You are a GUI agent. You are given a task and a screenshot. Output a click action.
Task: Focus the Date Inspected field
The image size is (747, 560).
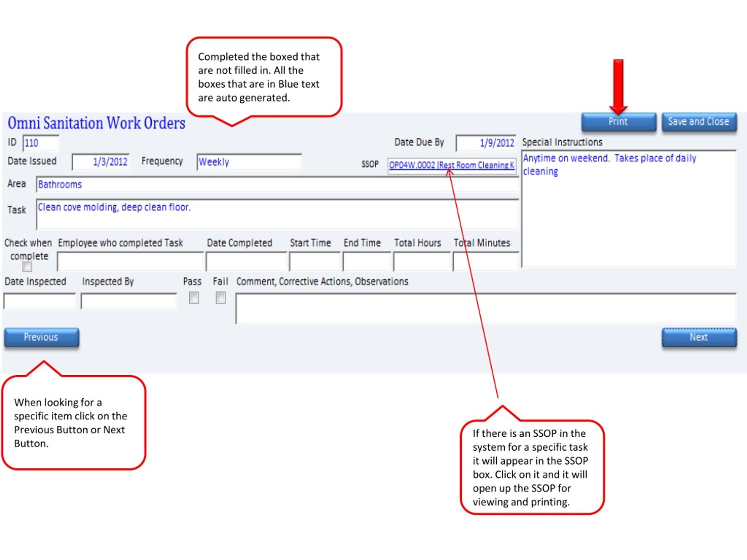click(39, 301)
